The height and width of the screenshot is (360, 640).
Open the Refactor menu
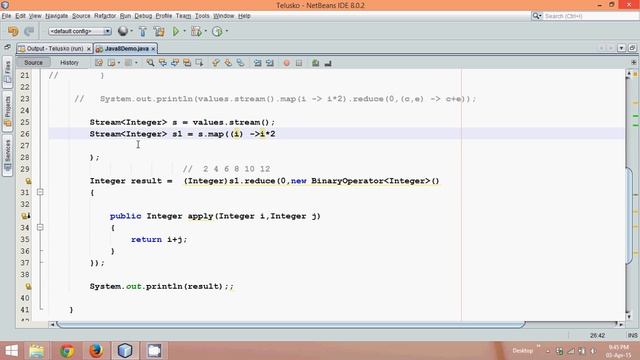pos(105,16)
